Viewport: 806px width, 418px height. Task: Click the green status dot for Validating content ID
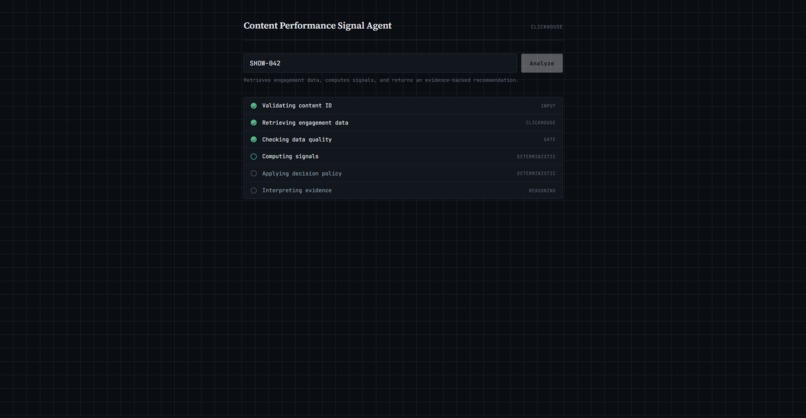click(x=253, y=106)
